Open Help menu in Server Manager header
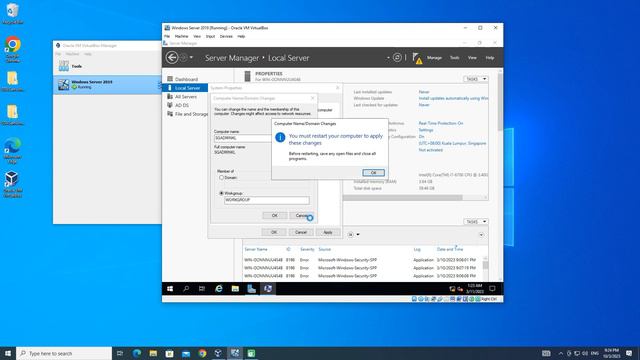The height and width of the screenshot is (360, 640). tap(490, 58)
